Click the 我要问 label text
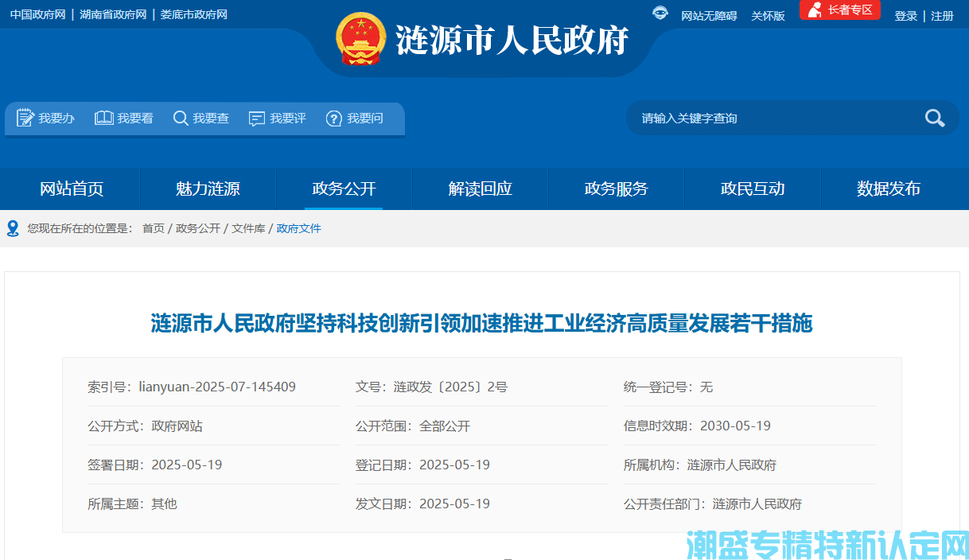 click(365, 118)
